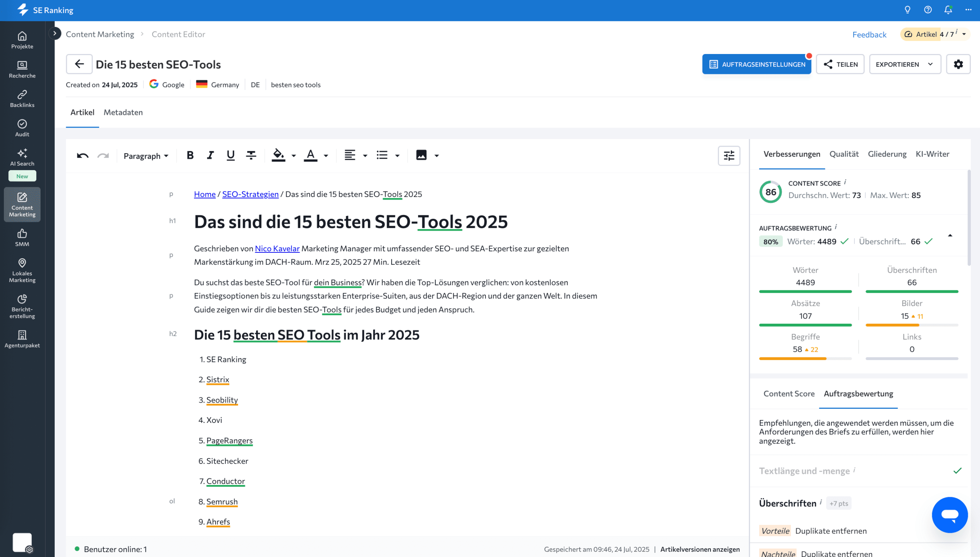Switch to the Qualität tab
Viewport: 980px width, 557px height.
[x=844, y=154]
